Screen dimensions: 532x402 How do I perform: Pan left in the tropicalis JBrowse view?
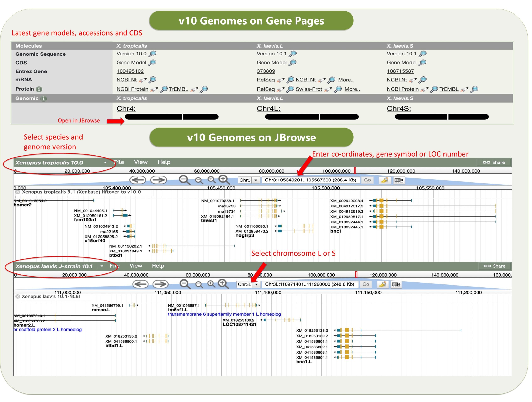[x=138, y=180]
